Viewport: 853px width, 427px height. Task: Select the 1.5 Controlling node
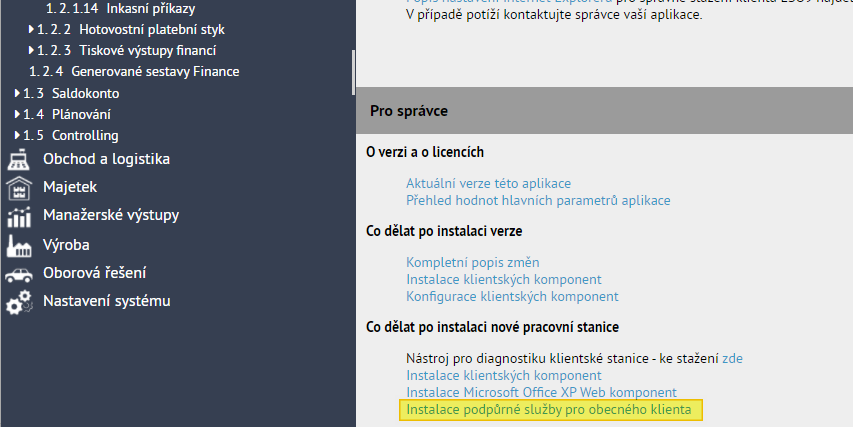click(x=70, y=135)
